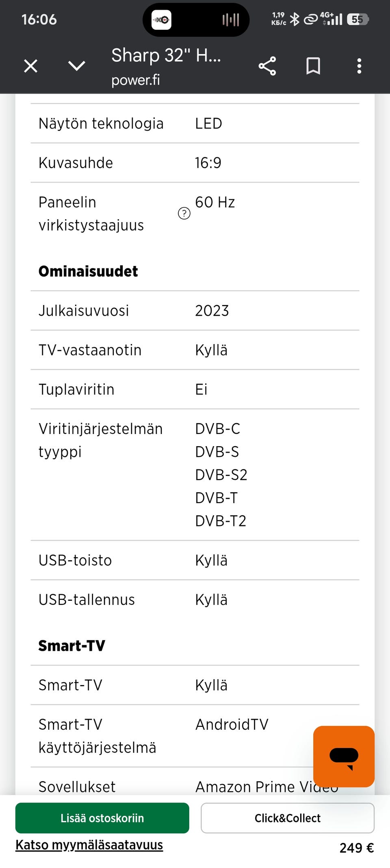Tap DVB-T2 in tuner type list
Viewport: 390px width, 868px height.
[220, 521]
